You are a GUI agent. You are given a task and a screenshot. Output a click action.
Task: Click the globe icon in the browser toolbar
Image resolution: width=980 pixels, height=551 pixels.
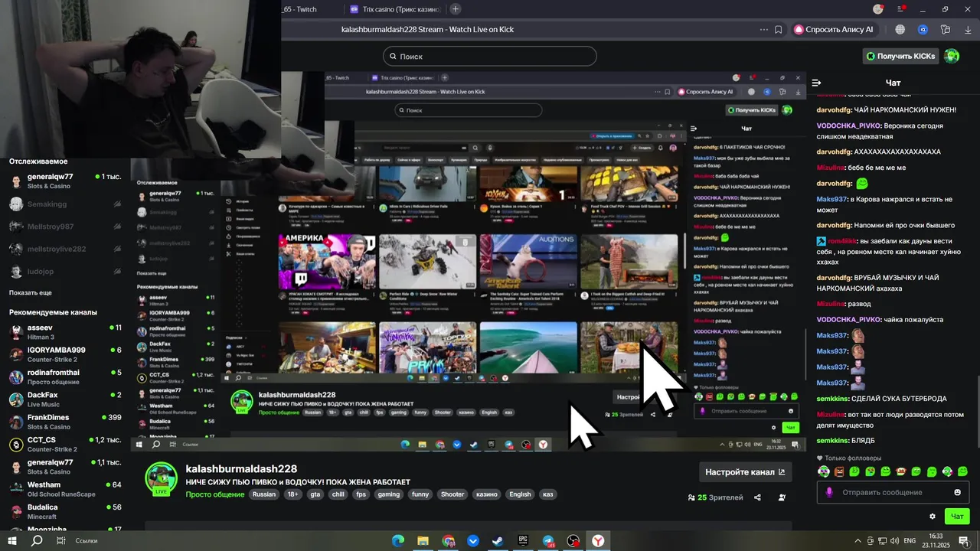tap(900, 30)
